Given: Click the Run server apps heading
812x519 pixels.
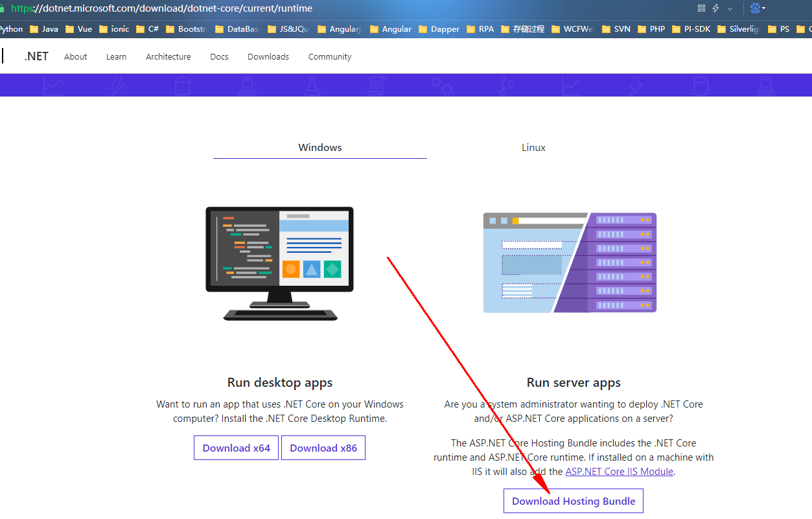Looking at the screenshot, I should click(x=574, y=382).
